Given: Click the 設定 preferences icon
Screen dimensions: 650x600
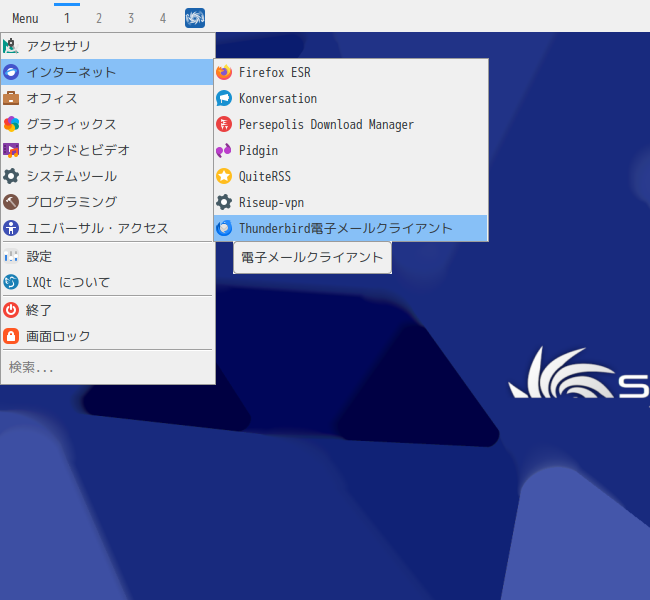Looking at the screenshot, I should [x=11, y=256].
